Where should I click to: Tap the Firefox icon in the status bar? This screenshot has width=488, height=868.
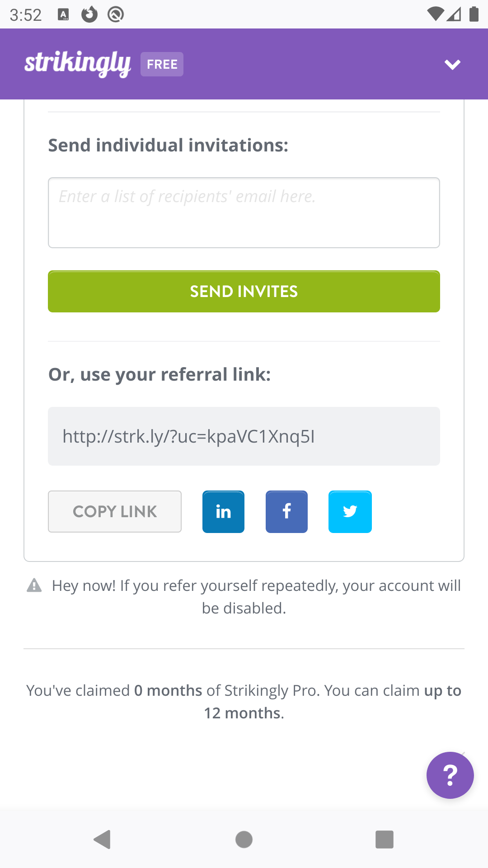click(89, 14)
